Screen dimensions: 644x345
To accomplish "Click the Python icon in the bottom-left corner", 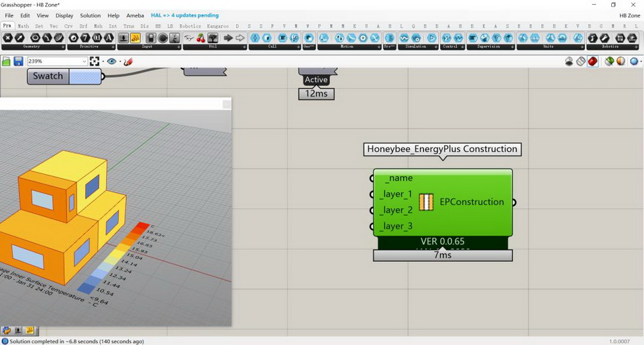I will [x=6, y=330].
